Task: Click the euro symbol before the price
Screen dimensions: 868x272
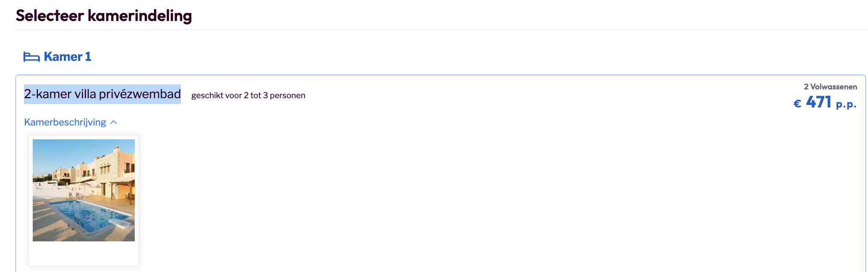Action: [x=797, y=104]
